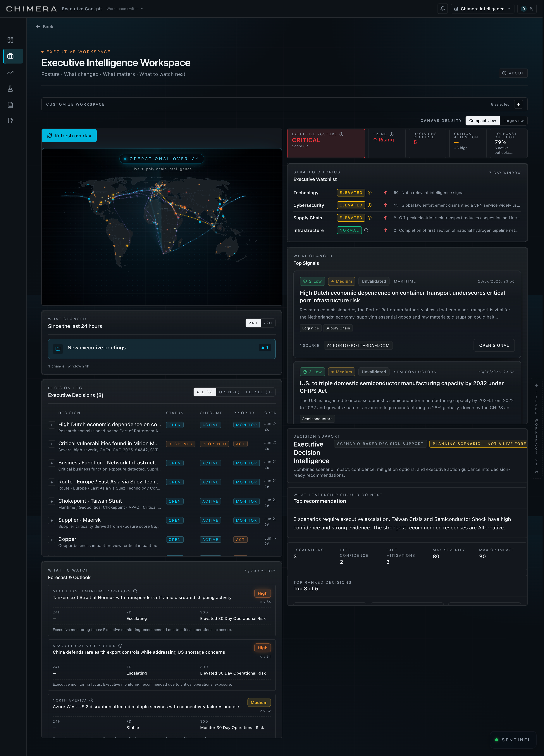Click the Decisions Required 5 card
The height and width of the screenshot is (756, 544).
(427, 143)
